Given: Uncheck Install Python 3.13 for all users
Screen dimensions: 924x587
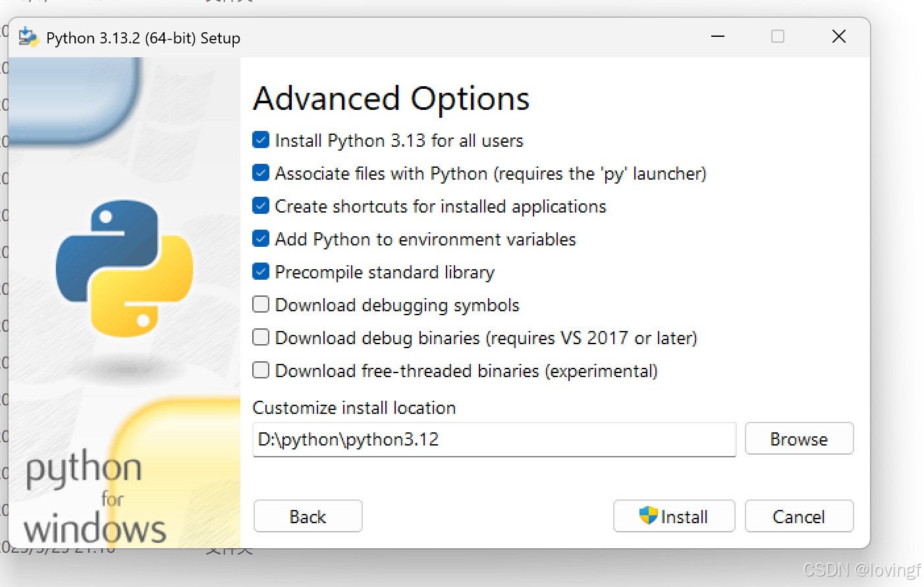Looking at the screenshot, I should coord(261,140).
